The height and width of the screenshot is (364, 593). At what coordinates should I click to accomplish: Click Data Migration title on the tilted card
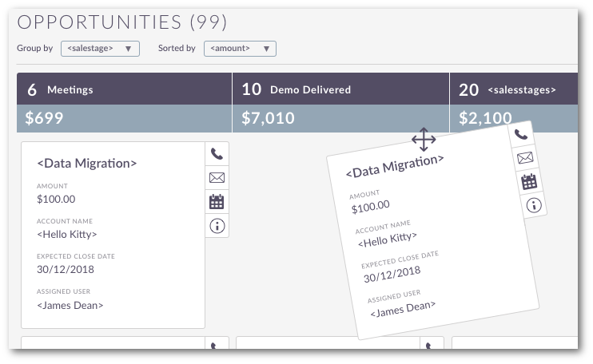395,166
